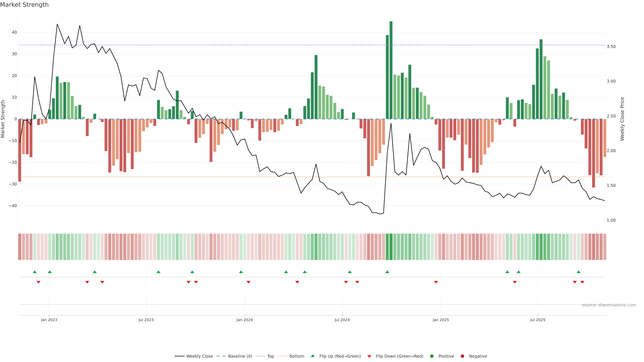
Task: Click the Jul 2025 x-axis label
Action: pos(538,320)
